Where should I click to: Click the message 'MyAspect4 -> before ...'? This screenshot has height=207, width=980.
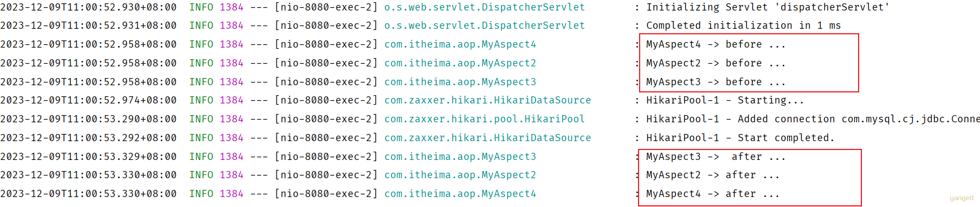(716, 44)
